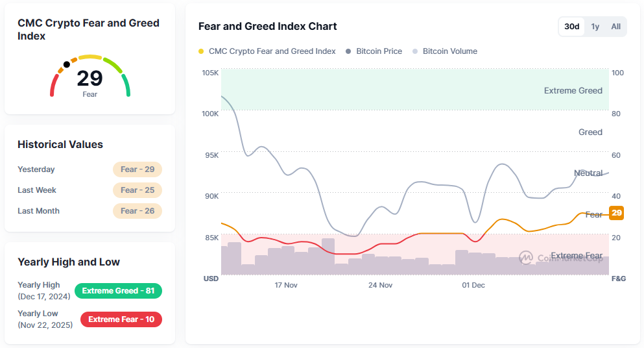Click the 24 Nov date axis label
The width and height of the screenshot is (644, 348).
pyautogui.click(x=380, y=285)
